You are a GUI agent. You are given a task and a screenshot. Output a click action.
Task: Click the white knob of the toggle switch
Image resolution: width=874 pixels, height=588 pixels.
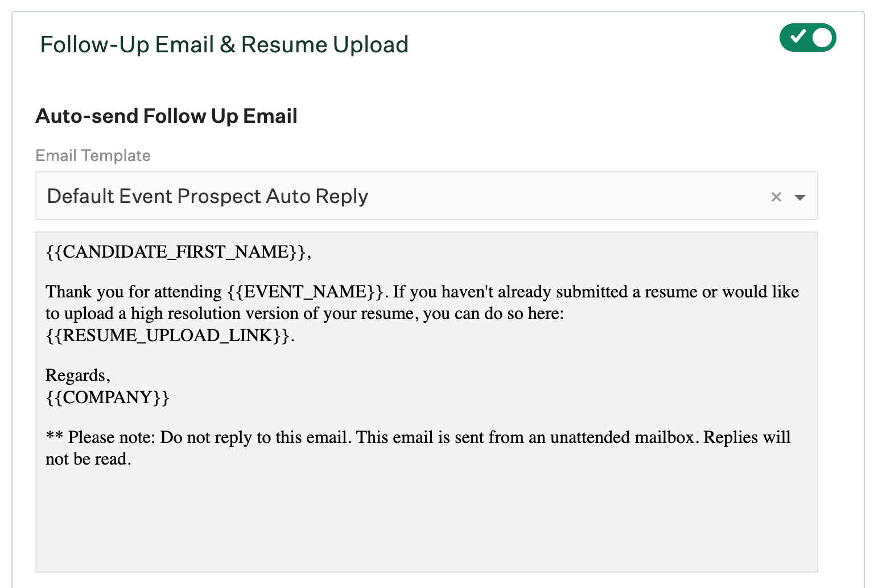click(x=822, y=38)
